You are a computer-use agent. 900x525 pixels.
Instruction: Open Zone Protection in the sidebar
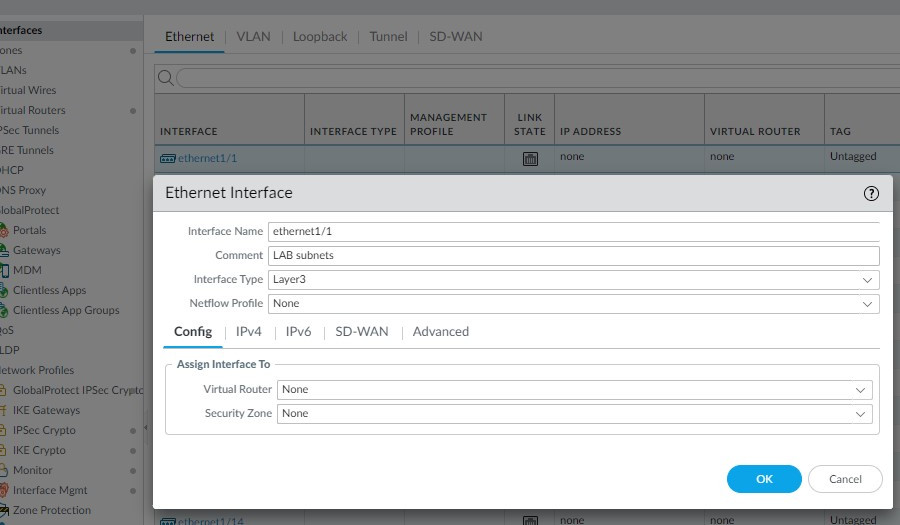52,510
